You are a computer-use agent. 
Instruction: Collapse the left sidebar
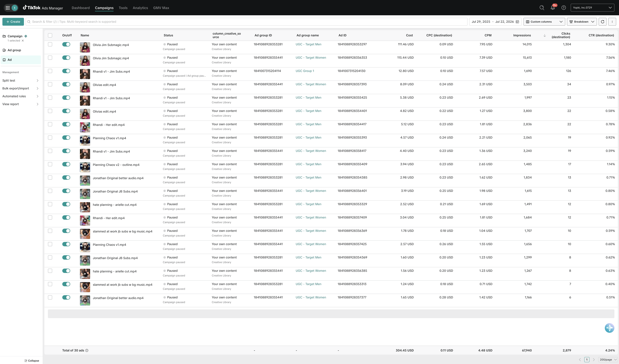click(32, 361)
